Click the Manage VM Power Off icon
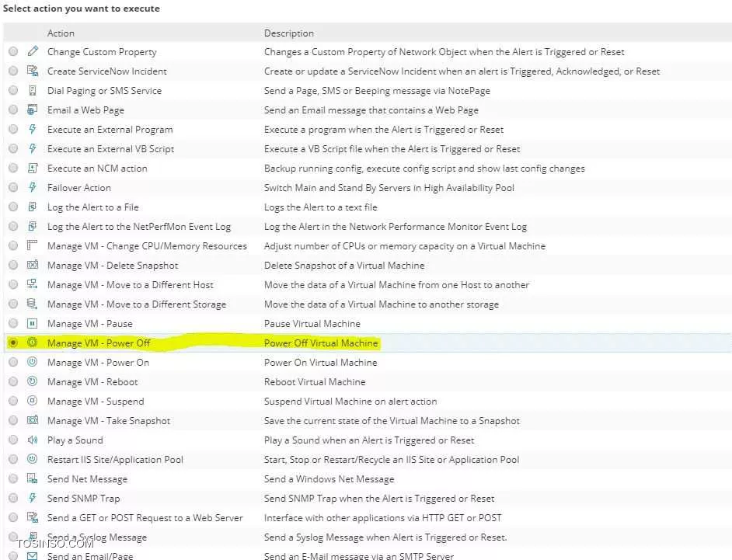This screenshot has width=732, height=560. (32, 343)
